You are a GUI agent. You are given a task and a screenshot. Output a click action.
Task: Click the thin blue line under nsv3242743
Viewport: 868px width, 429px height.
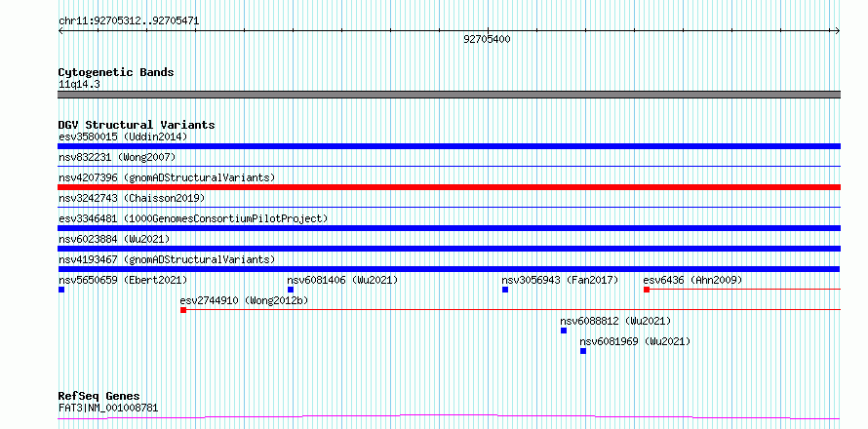click(449, 207)
